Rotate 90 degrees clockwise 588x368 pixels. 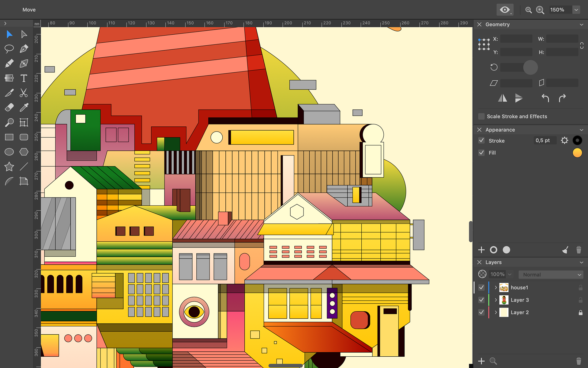tap(562, 98)
